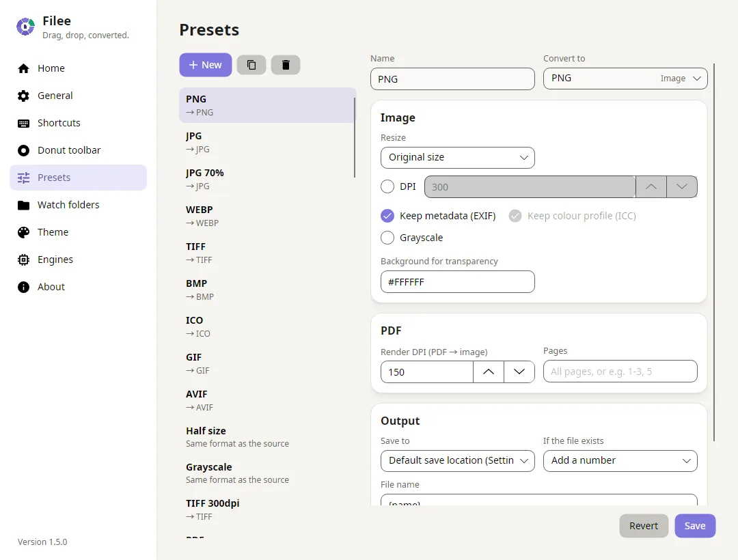Enable the DPI radio option
The width and height of the screenshot is (738, 560).
[387, 186]
